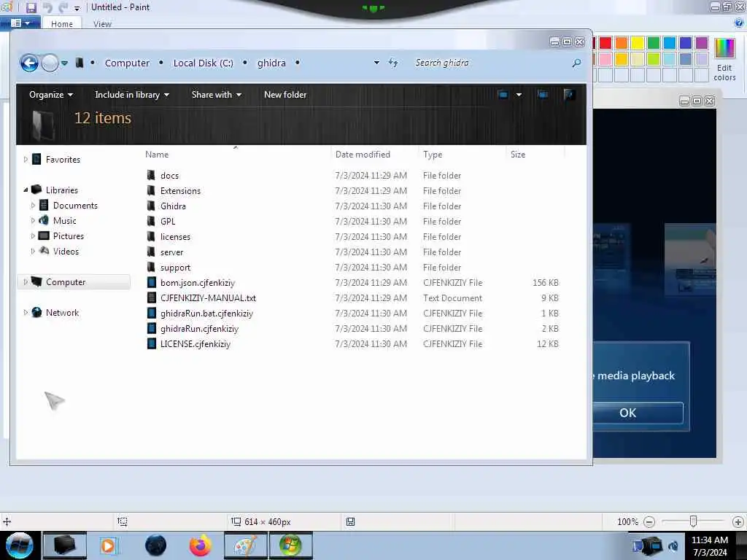
Task: Open the Share with dropdown
Action: pos(216,95)
